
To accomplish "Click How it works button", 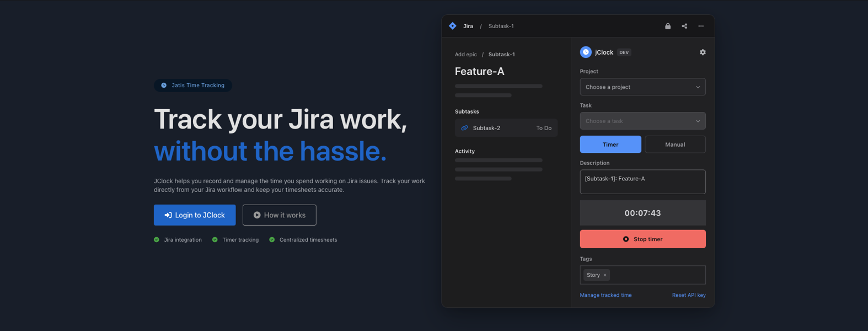I will coord(280,215).
